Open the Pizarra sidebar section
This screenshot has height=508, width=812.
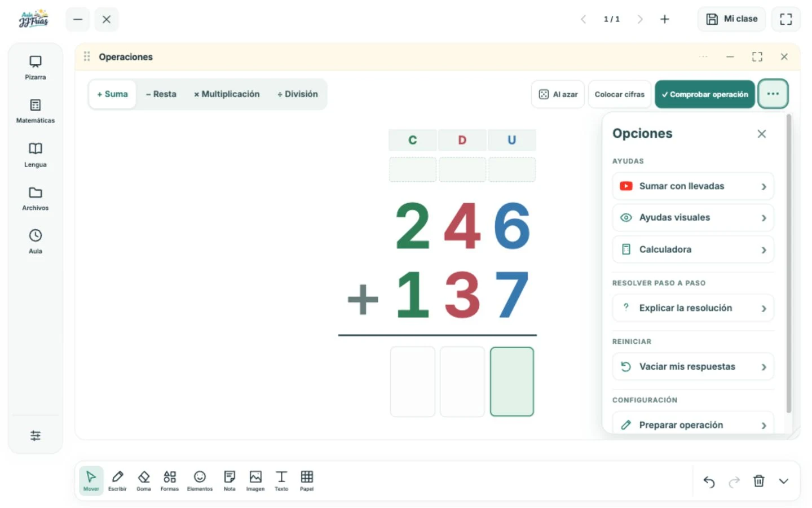pyautogui.click(x=35, y=67)
